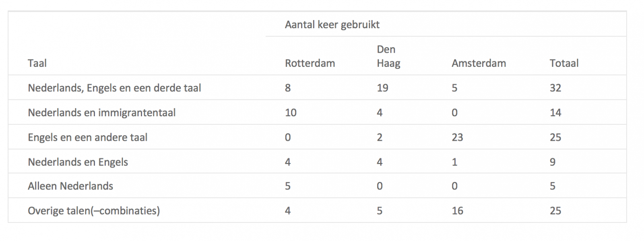The height and width of the screenshot is (241, 644).
Task: Click 'Overige talen(–combinaties)' row label
Action: [x=94, y=211]
